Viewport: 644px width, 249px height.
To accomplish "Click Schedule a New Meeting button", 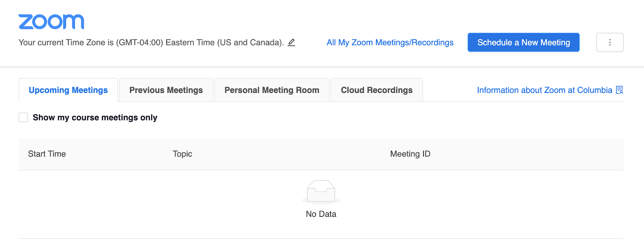I will (x=524, y=42).
